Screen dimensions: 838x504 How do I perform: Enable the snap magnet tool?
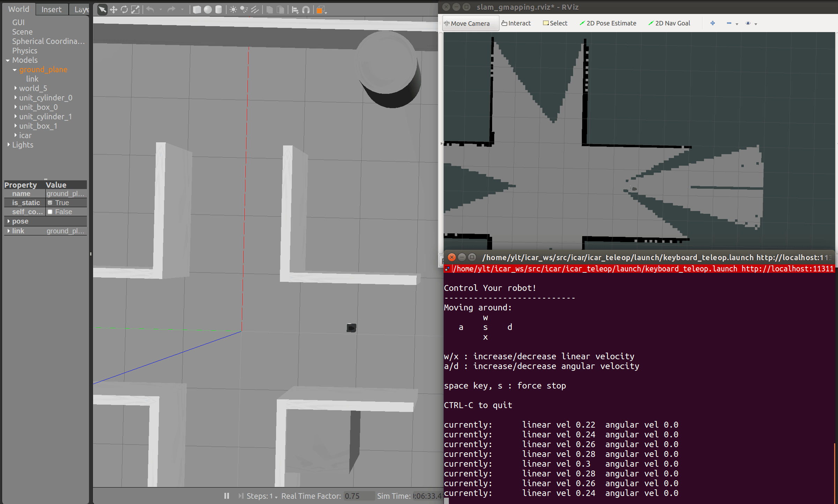[306, 10]
